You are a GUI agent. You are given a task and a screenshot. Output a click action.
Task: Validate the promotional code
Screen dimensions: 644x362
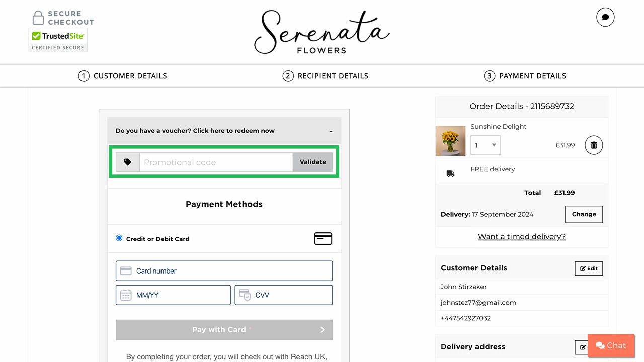click(312, 162)
